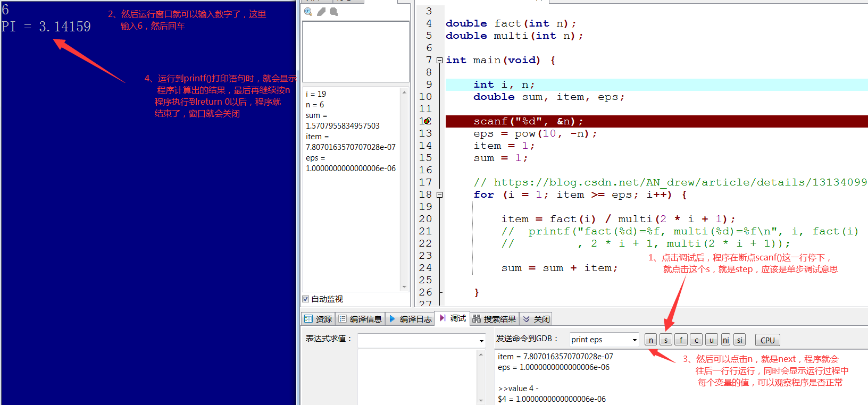This screenshot has height=405, width=868.
Task: Open the 搜索结果 tab
Action: [494, 319]
